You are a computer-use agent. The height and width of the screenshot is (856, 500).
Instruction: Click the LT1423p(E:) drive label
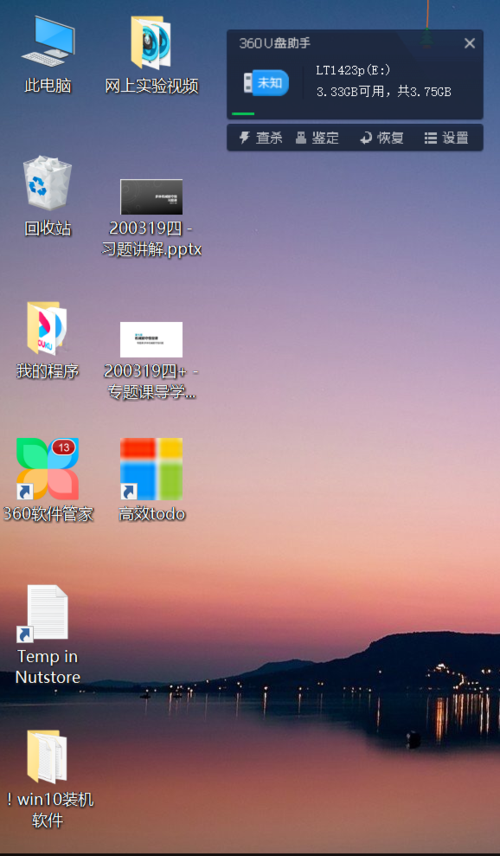tap(353, 70)
